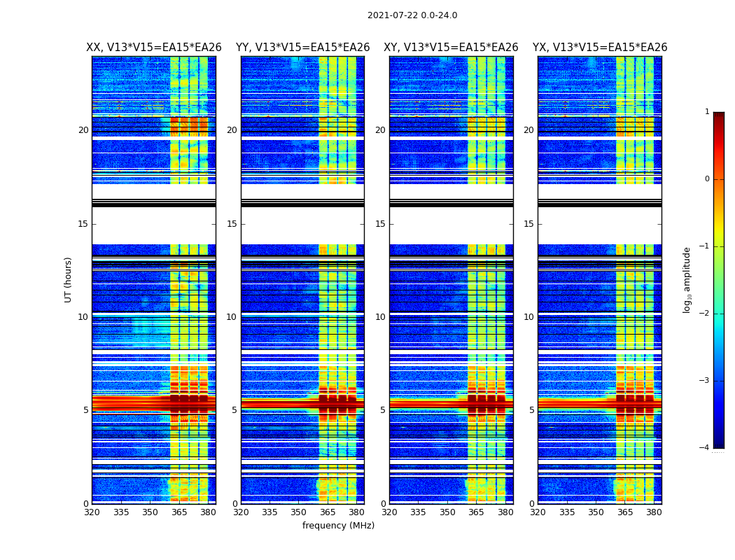Click the 365 tick label under XY panel

pyautogui.click(x=476, y=512)
